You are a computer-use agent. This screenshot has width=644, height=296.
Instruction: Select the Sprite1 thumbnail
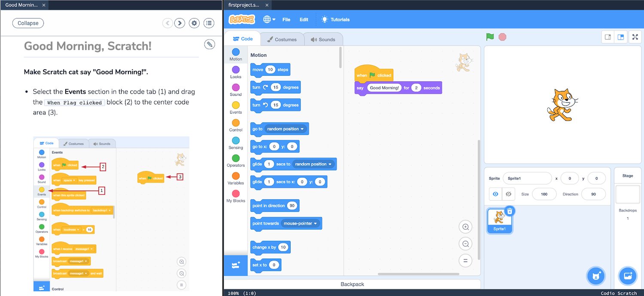coord(499,220)
